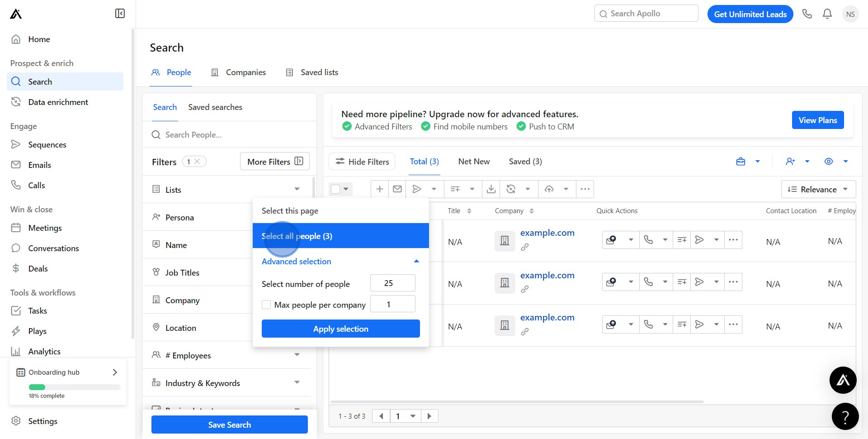
Task: Open the page number dropdown in pagination
Action: pos(413,416)
